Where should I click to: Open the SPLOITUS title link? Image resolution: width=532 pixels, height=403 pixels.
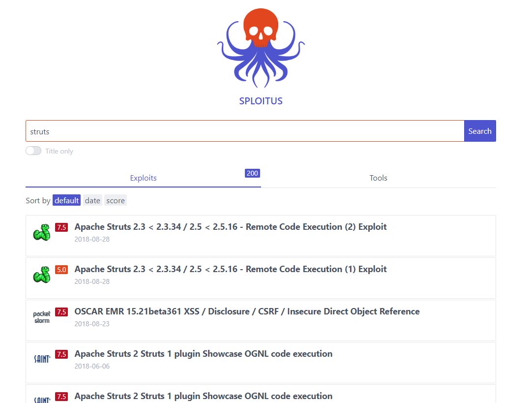coord(261,101)
